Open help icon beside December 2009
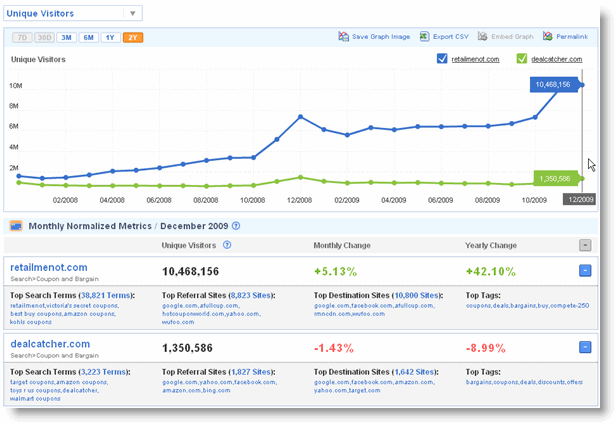The width and height of the screenshot is (616, 424). click(236, 226)
